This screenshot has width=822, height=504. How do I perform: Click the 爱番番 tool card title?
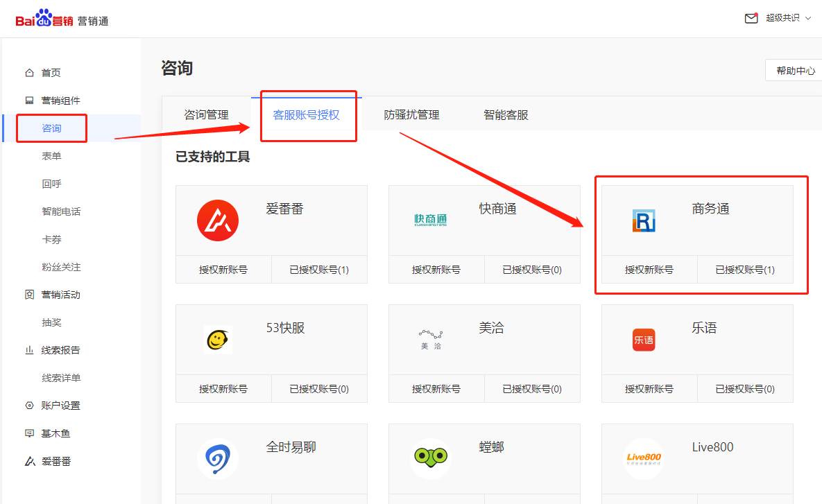coord(284,209)
